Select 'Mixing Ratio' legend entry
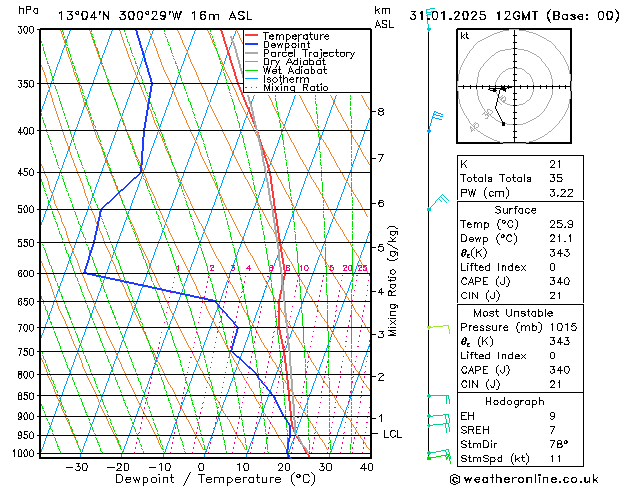The width and height of the screenshot is (629, 486). click(296, 87)
